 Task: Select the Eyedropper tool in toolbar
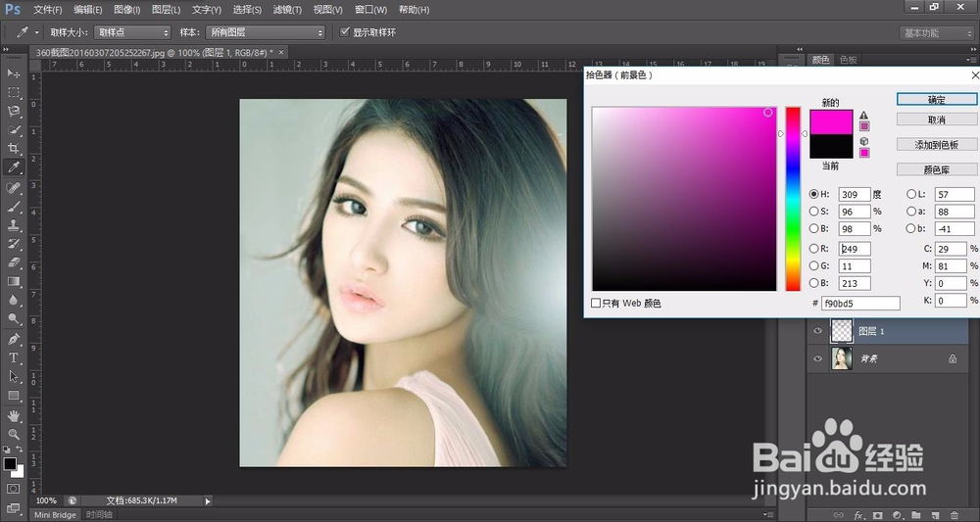[x=13, y=167]
